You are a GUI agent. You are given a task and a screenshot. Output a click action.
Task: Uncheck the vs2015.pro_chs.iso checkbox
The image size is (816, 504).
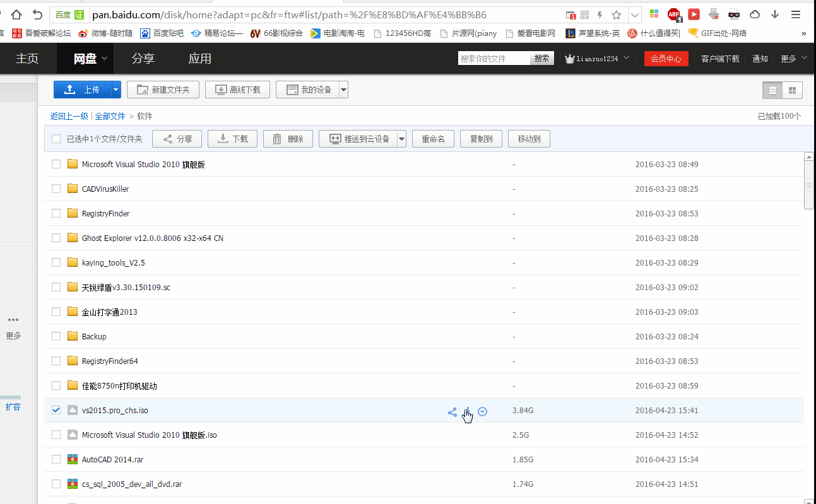point(56,410)
